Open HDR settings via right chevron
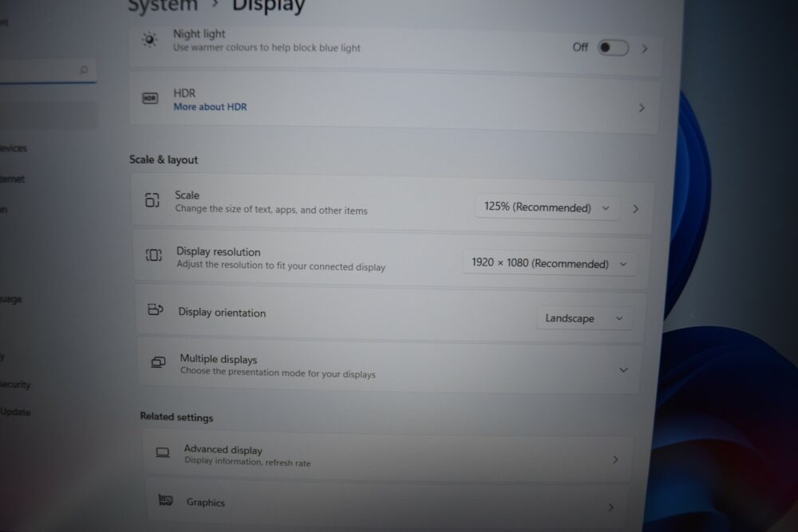 coord(642,108)
